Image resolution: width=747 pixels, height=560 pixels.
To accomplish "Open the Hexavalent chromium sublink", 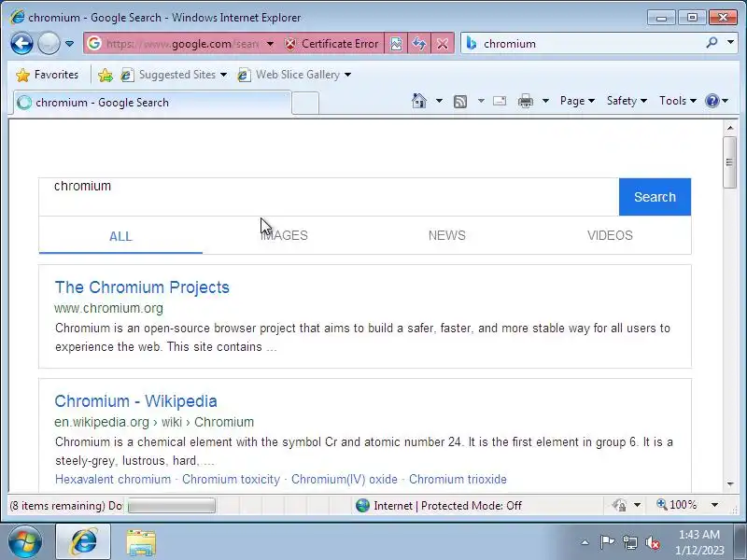I will coord(113,480).
